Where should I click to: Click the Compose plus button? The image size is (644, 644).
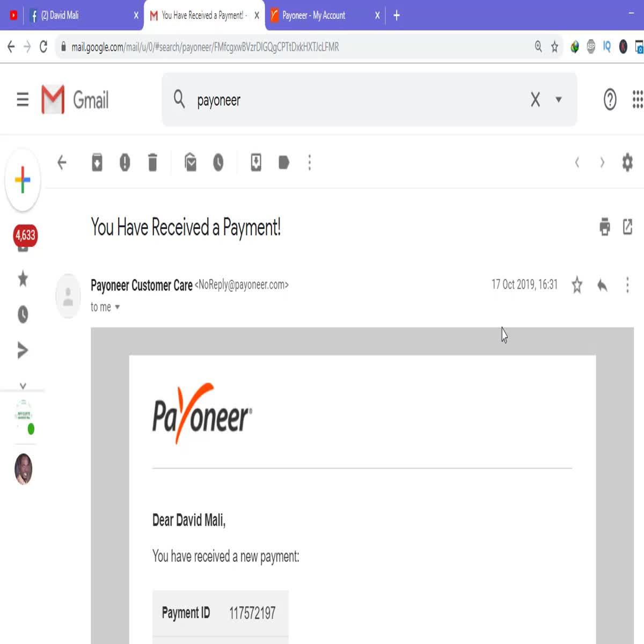23,180
